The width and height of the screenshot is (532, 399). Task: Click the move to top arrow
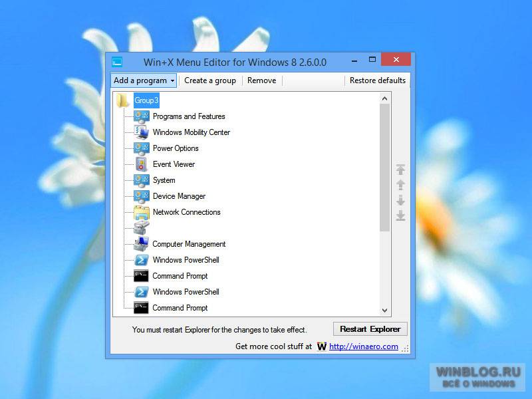401,170
